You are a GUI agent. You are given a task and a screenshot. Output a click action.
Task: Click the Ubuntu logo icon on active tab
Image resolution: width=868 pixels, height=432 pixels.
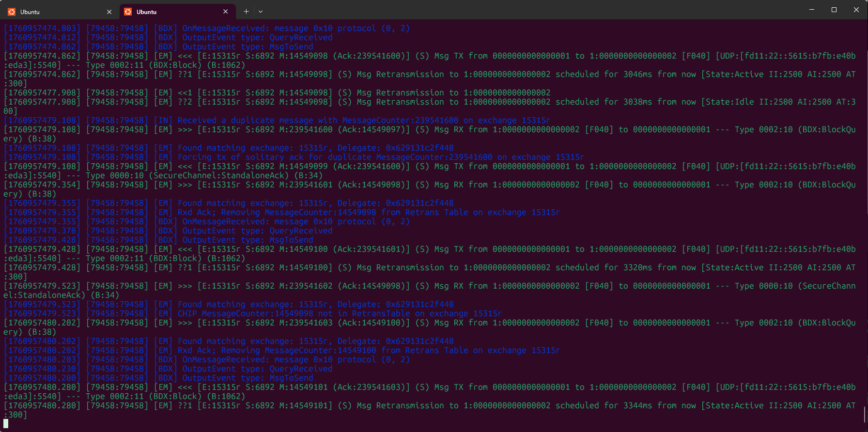(128, 12)
